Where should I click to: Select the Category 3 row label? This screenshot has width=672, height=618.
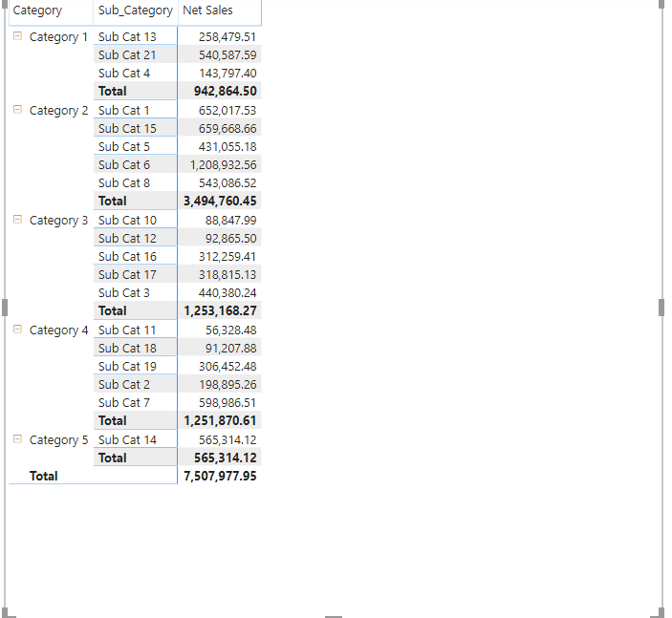coord(58,221)
